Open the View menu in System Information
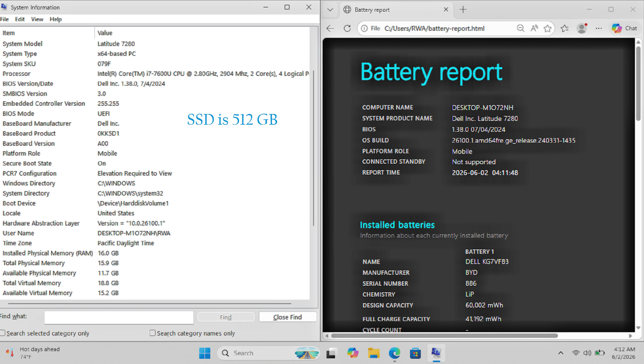This screenshot has width=644, height=364. [x=37, y=19]
